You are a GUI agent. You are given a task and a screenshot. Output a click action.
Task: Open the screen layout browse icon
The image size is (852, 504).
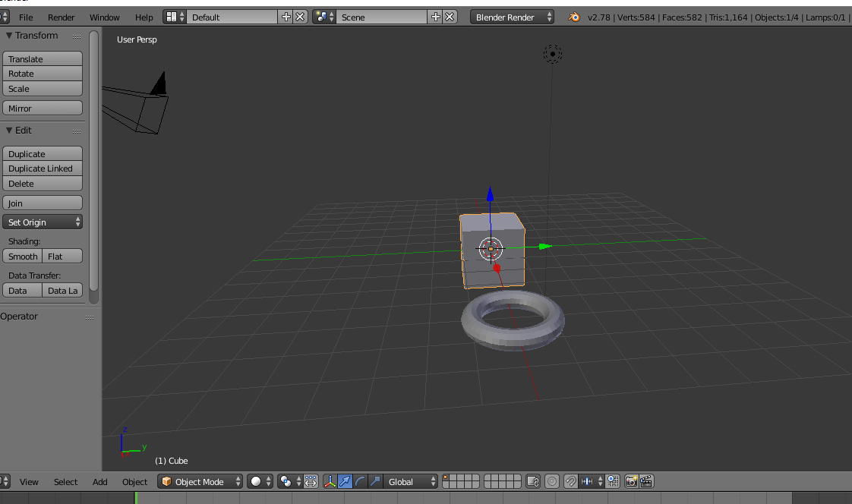click(x=175, y=17)
